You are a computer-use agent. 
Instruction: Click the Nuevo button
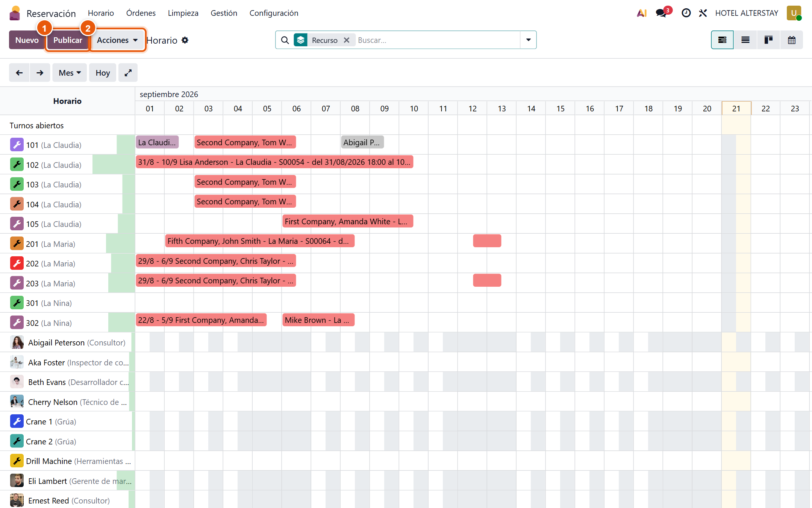click(x=27, y=40)
